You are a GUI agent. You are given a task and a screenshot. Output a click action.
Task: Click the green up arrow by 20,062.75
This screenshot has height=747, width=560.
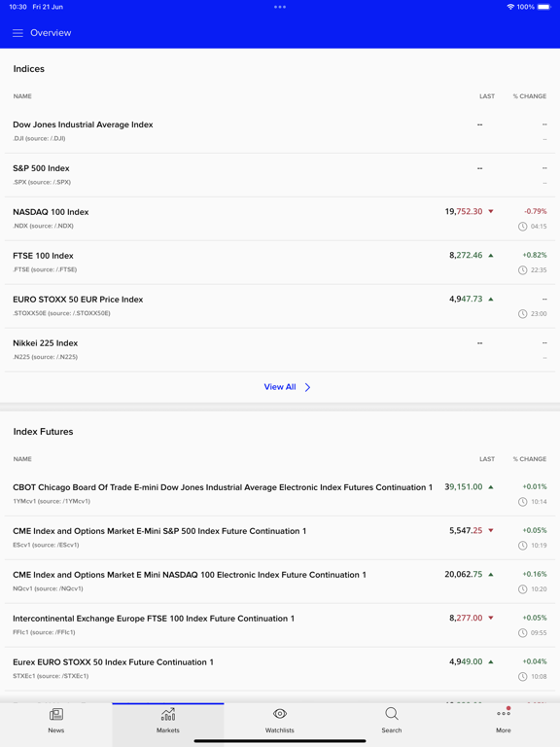pyautogui.click(x=491, y=575)
